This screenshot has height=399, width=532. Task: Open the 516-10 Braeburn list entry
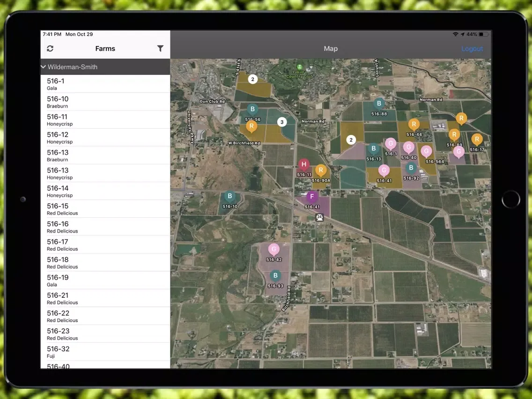(105, 102)
